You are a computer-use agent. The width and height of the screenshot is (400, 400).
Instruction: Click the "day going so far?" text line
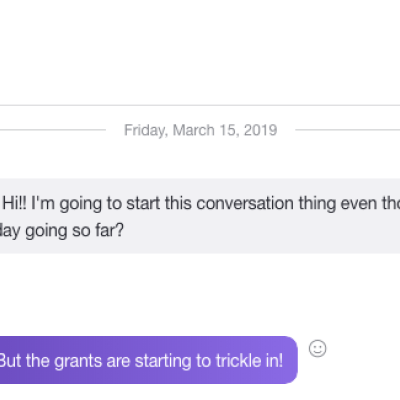pyautogui.click(x=62, y=231)
